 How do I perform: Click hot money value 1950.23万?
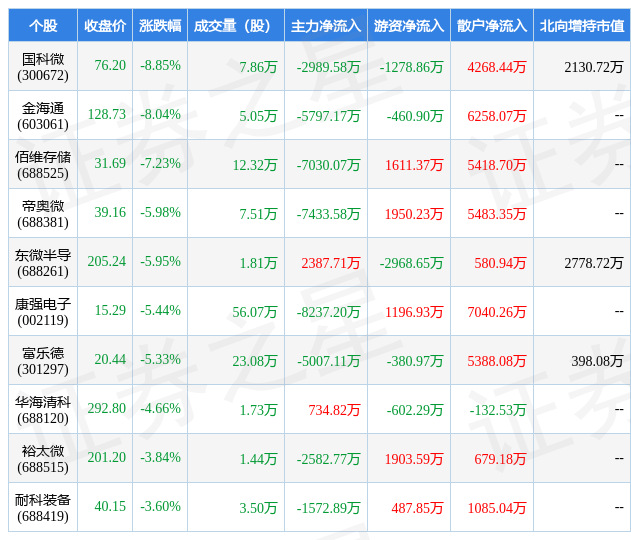(414, 214)
